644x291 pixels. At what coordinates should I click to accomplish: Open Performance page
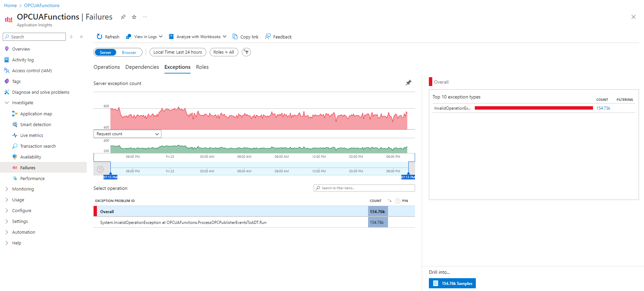[32, 178]
